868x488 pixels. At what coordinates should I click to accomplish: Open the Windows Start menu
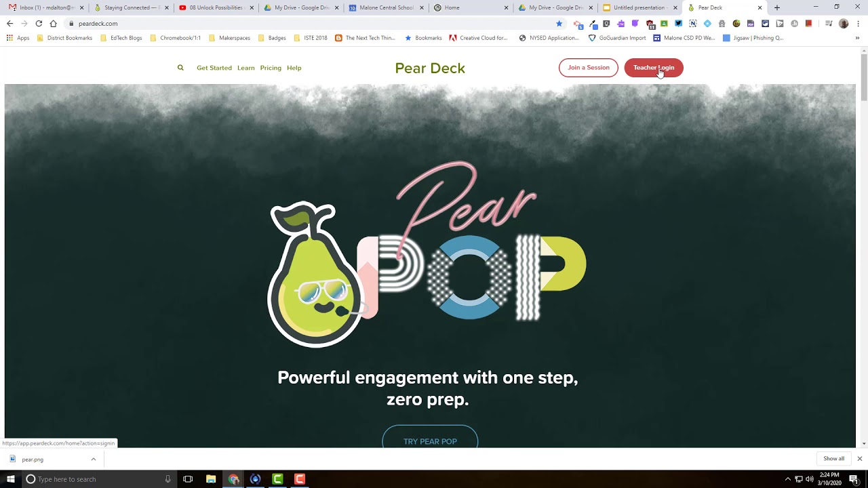11,479
